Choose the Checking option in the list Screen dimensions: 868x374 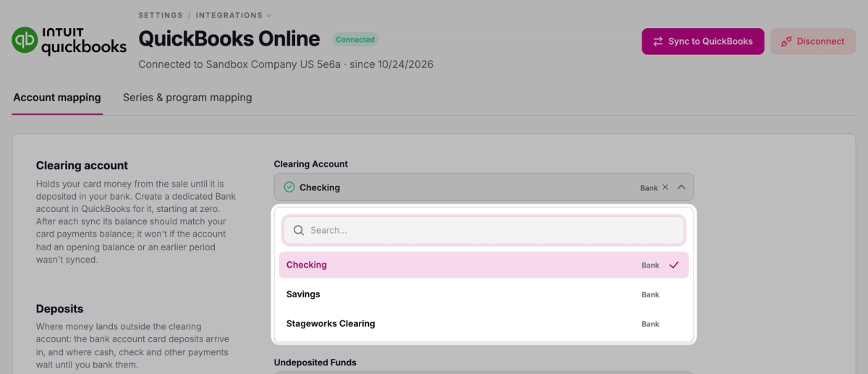[x=483, y=265]
